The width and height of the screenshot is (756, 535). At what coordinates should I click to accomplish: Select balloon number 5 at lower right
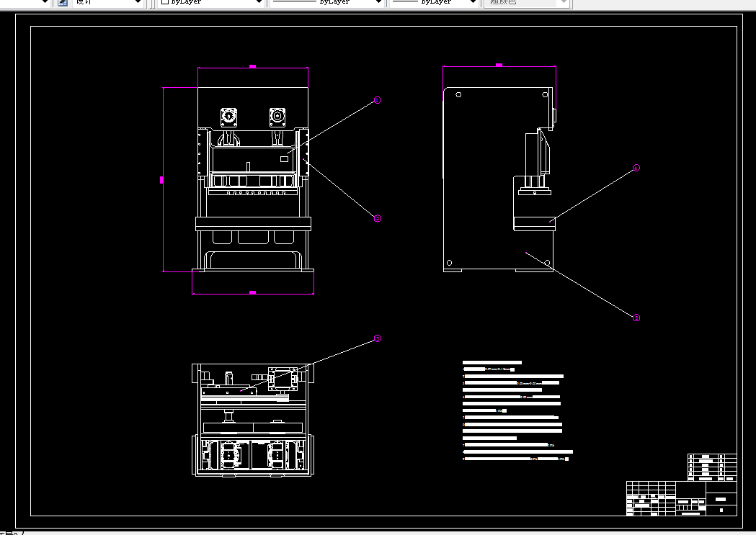pos(636,318)
